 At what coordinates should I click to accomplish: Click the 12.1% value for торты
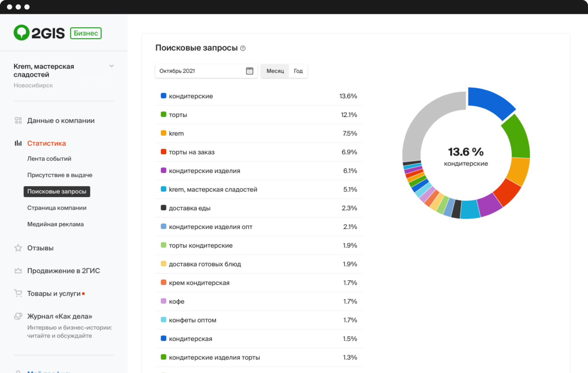[349, 115]
